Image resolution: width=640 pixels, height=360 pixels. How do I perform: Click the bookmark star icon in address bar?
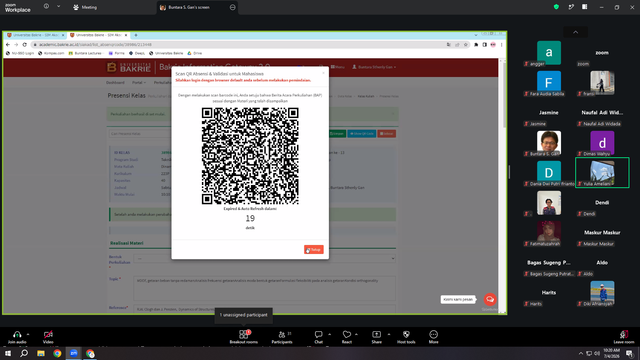(x=466, y=45)
